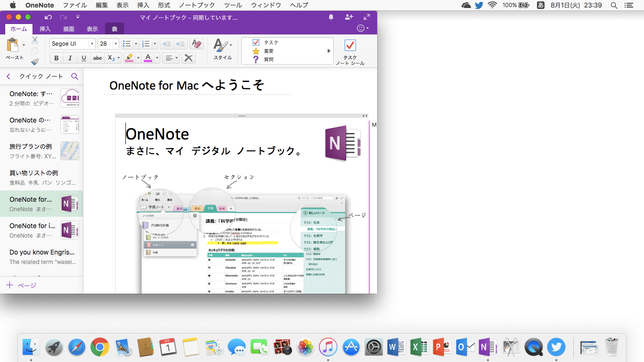Click the Format Painter brush icon

[x=35, y=62]
